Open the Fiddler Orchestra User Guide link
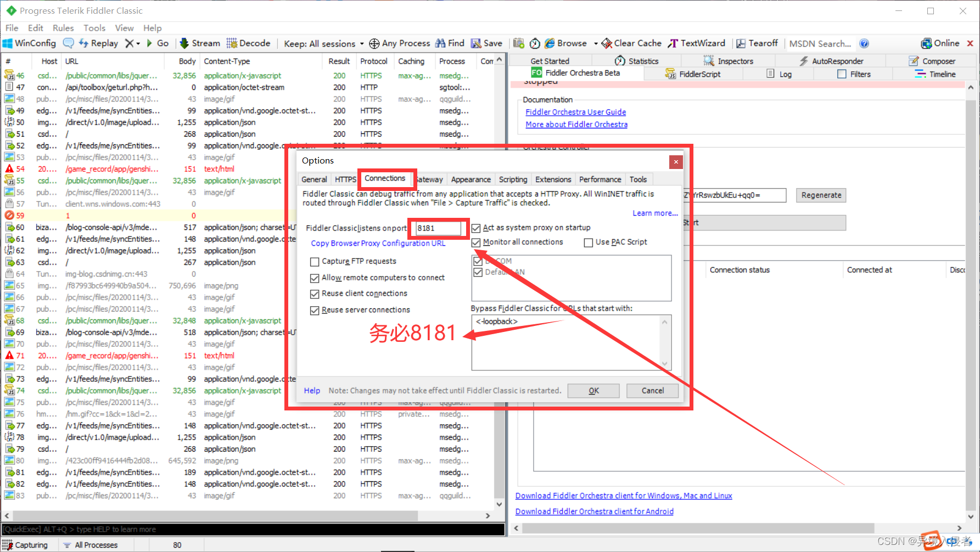 coord(575,112)
